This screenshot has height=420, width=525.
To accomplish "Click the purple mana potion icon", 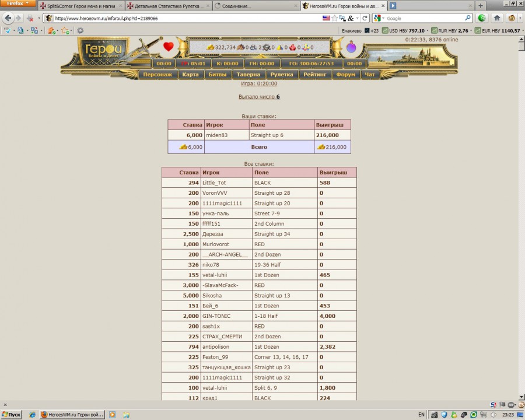I will [351, 47].
